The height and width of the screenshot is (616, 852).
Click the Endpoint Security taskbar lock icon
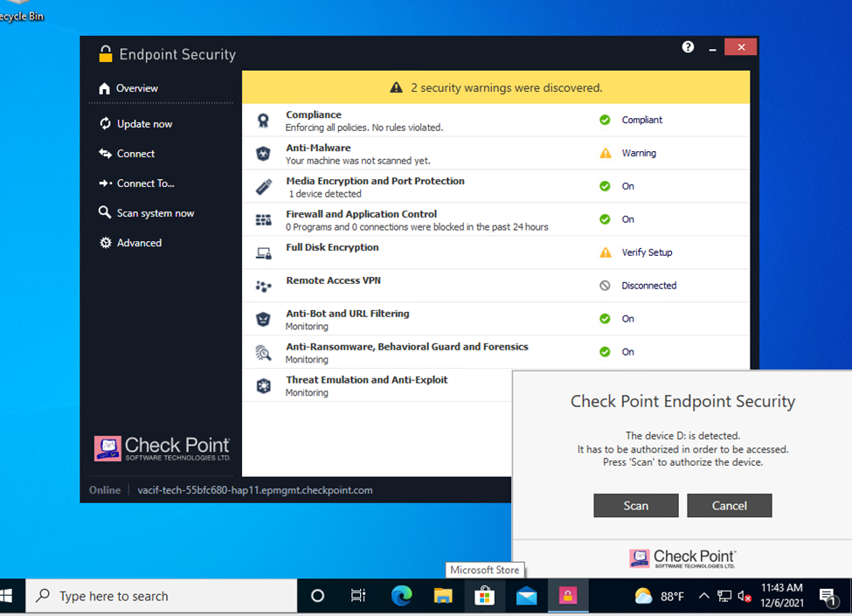[567, 596]
